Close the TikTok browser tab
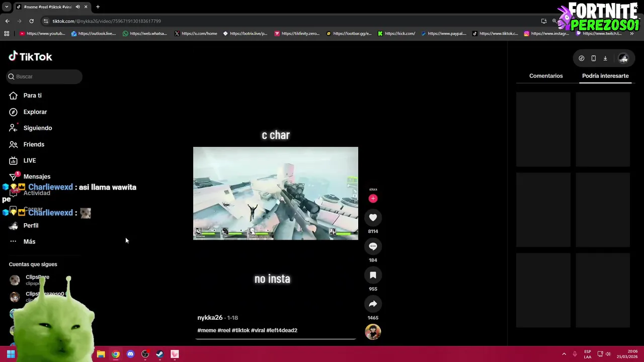Viewport: 644px width, 362px height. click(x=86, y=7)
